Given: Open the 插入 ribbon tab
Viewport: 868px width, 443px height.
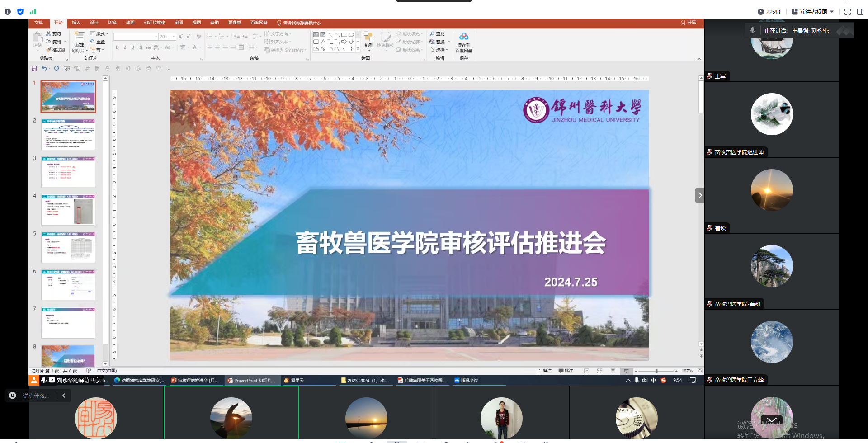Looking at the screenshot, I should (76, 23).
